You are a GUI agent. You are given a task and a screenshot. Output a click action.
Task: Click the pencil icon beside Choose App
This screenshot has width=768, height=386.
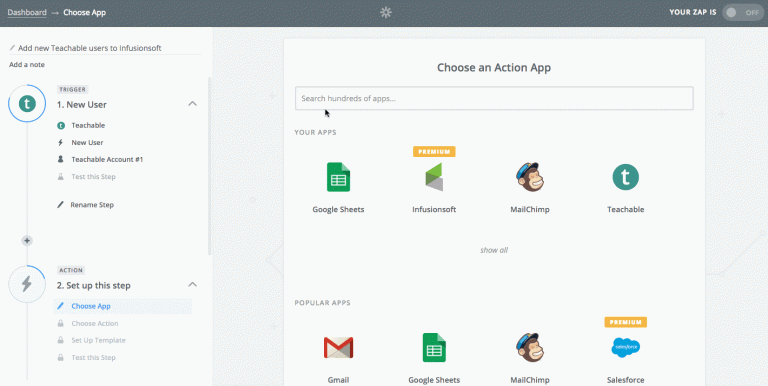[61, 306]
